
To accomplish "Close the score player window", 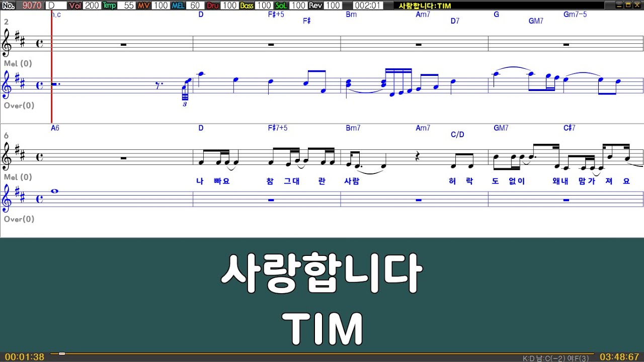I will 637,5.
